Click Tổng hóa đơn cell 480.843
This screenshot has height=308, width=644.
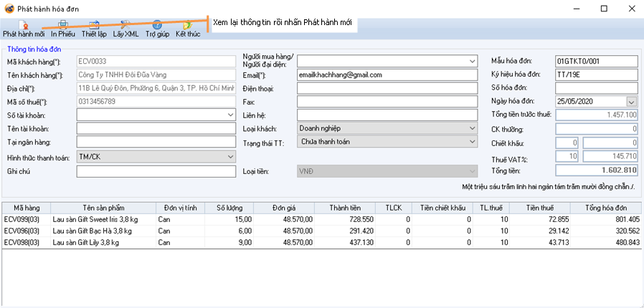point(606,242)
